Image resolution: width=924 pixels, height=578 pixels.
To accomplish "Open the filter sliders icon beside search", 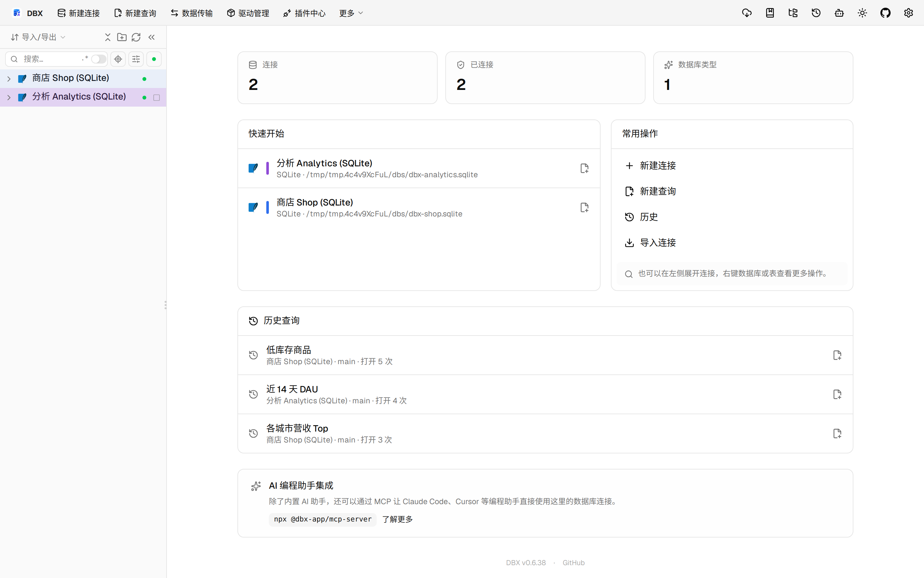I will (136, 59).
